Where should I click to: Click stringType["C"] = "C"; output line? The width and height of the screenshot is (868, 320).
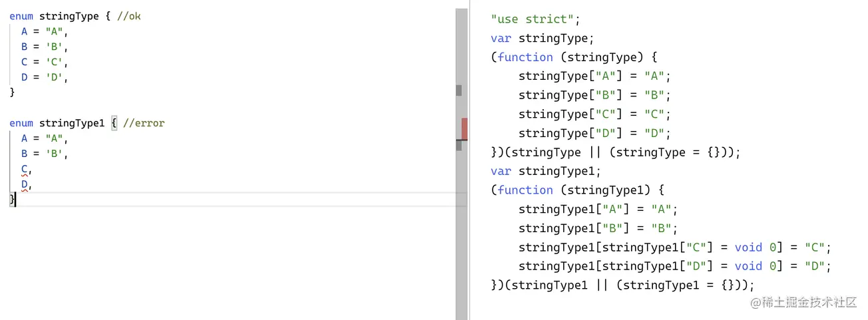tap(594, 114)
